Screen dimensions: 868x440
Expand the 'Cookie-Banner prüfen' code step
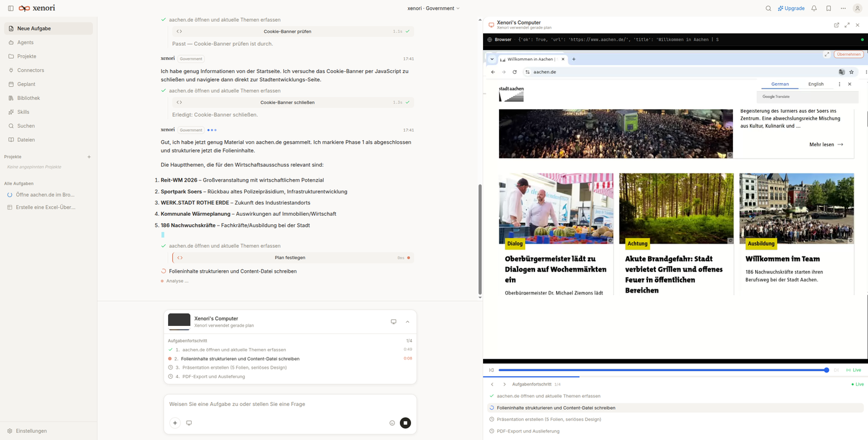(293, 31)
